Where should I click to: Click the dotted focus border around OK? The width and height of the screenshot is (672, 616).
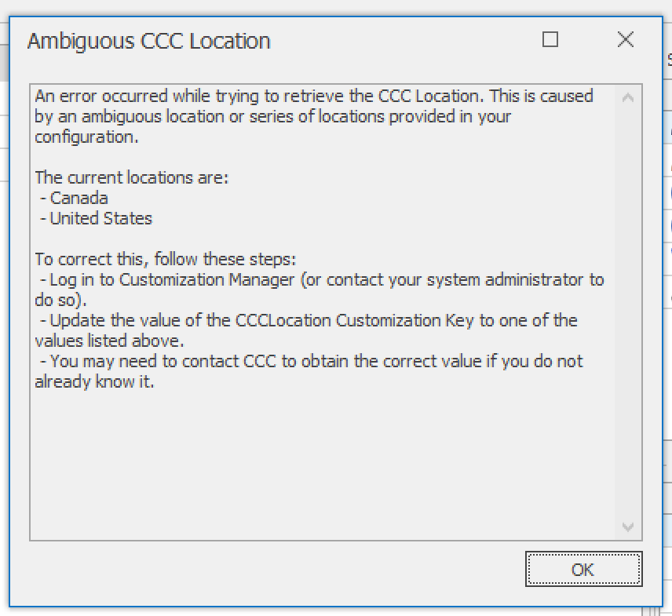[583, 555]
